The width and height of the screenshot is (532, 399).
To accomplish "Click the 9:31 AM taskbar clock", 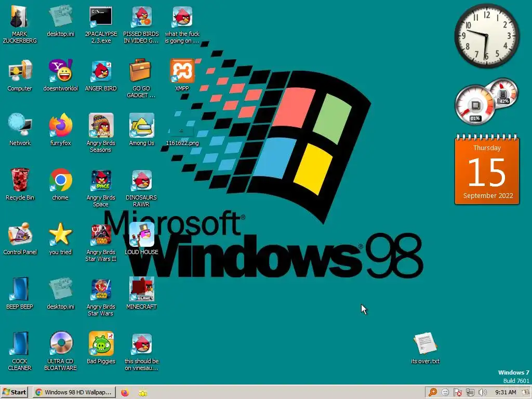I will [x=506, y=393].
